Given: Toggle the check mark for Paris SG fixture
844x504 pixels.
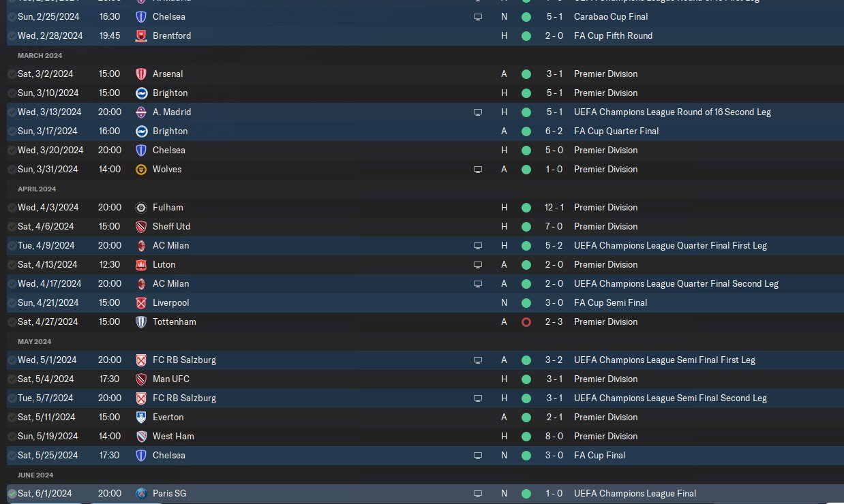Looking at the screenshot, I should point(12,493).
